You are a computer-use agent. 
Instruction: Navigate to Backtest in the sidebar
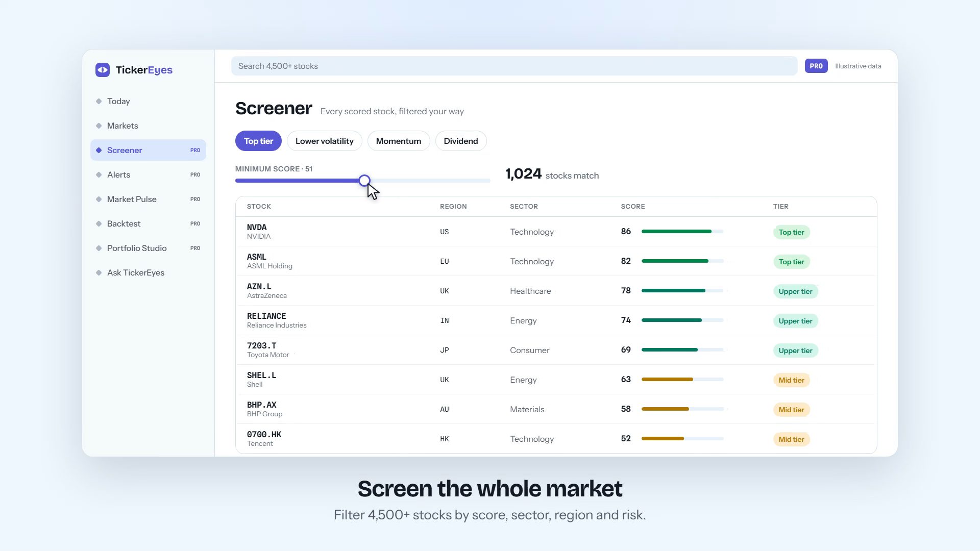click(148, 223)
